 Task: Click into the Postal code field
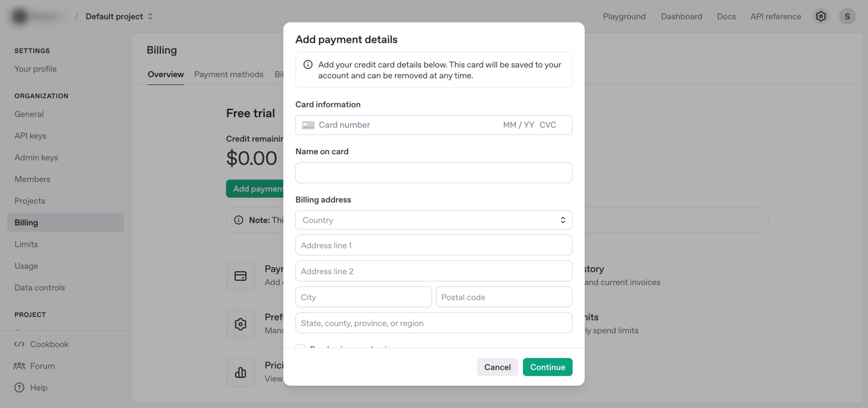(504, 297)
